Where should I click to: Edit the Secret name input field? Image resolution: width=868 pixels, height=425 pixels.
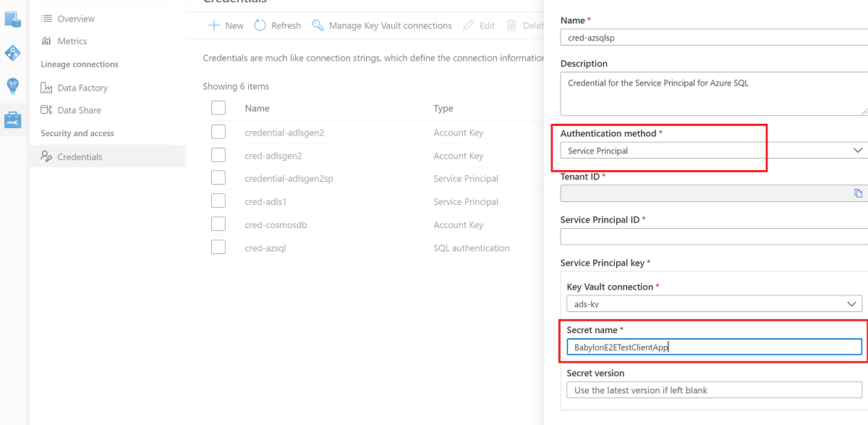(x=714, y=346)
